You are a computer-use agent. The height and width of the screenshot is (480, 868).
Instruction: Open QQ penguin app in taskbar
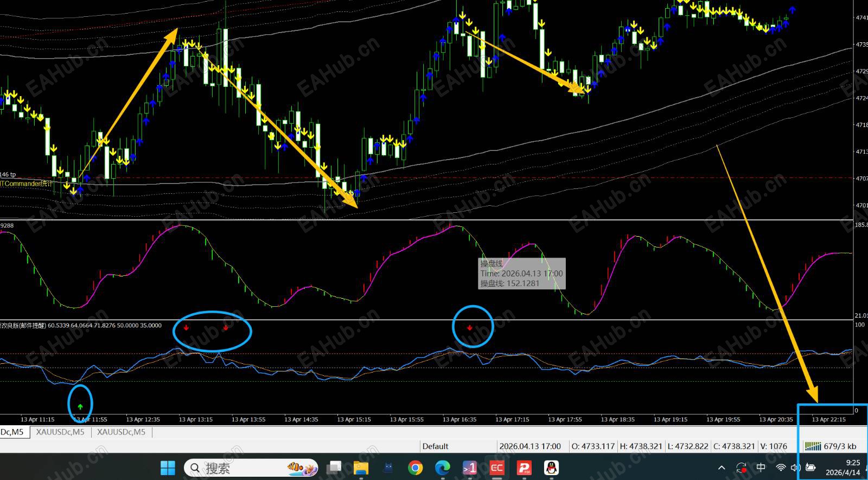click(551, 468)
